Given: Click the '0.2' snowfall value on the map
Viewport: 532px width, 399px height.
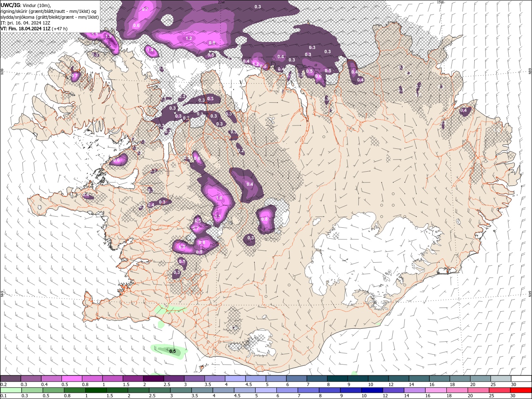Looking at the screenshot, I should pyautogui.click(x=241, y=150).
